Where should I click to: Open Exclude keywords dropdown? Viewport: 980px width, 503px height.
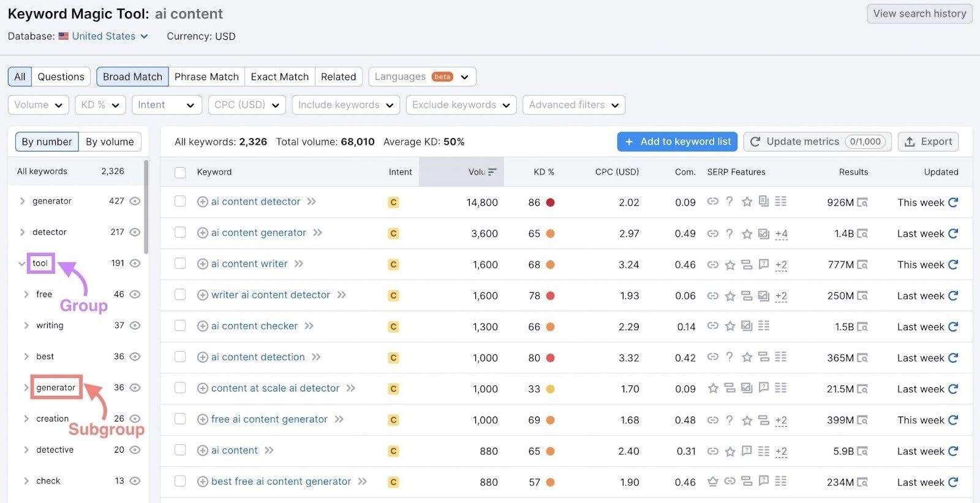tap(461, 105)
